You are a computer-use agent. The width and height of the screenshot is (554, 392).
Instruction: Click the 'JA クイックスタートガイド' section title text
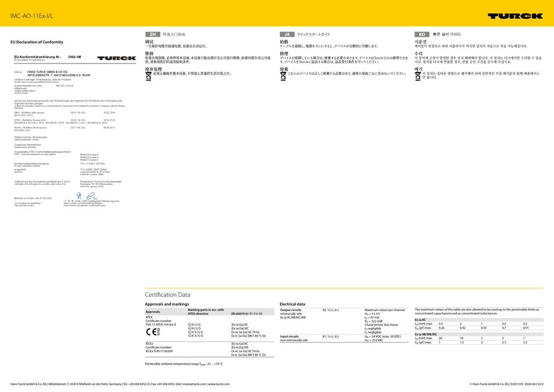click(305, 34)
